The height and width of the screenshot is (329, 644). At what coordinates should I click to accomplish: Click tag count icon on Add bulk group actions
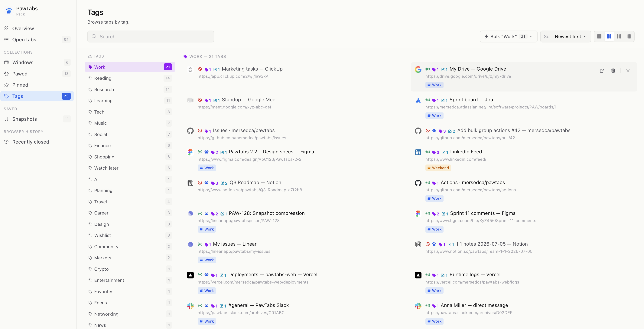pyautogui.click(x=442, y=131)
